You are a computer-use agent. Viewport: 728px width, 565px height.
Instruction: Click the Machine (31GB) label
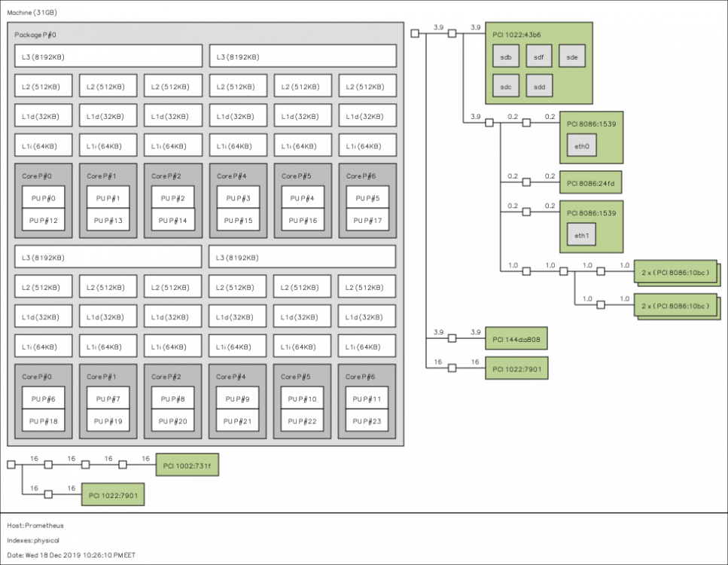pos(32,13)
